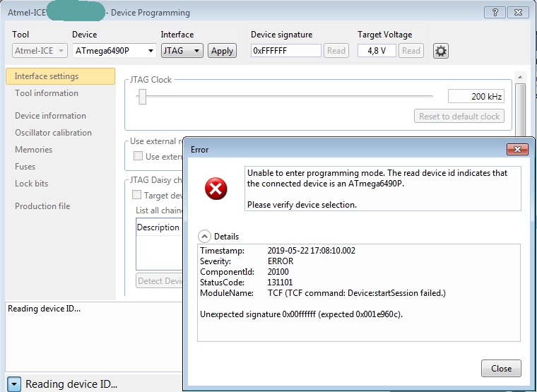Click the red error icon in dialog

(216, 189)
